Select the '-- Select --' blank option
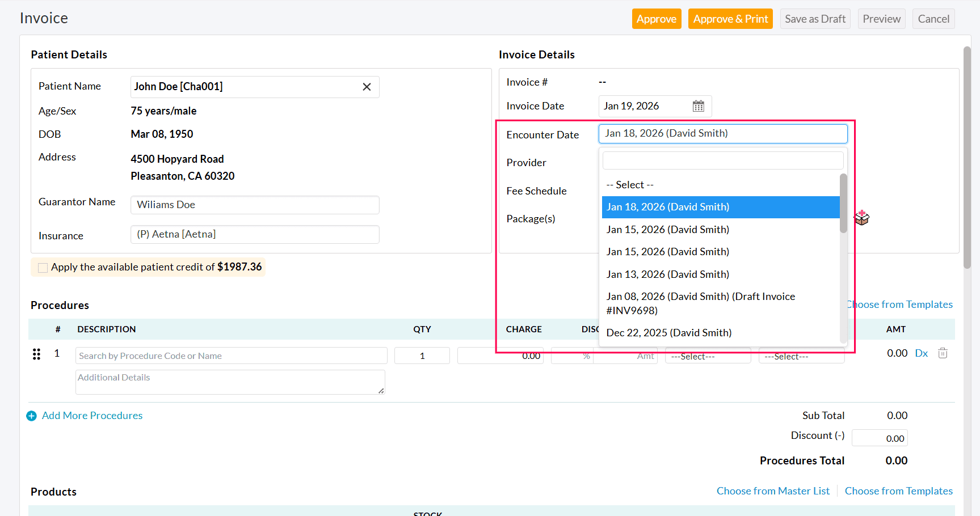Image resolution: width=980 pixels, height=516 pixels. tap(630, 185)
